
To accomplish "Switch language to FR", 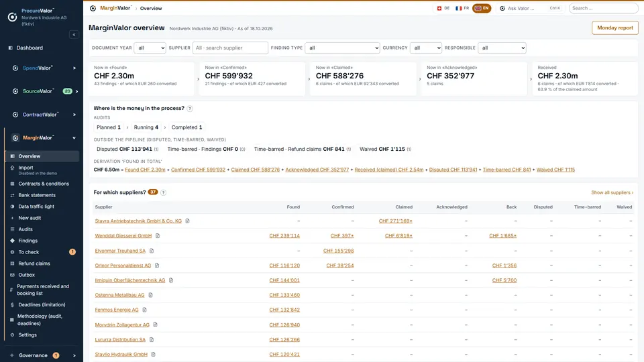I will [462, 8].
